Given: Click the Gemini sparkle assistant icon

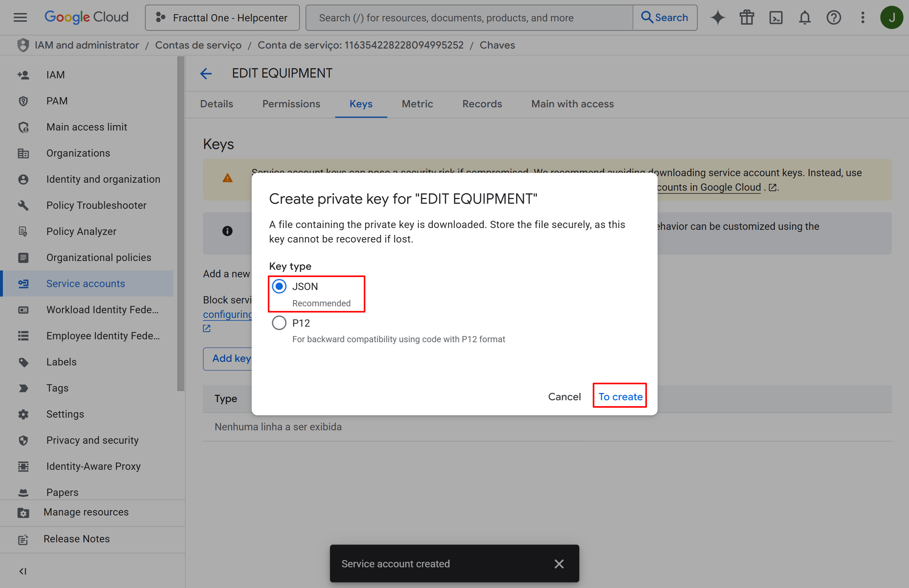Looking at the screenshot, I should click(718, 17).
